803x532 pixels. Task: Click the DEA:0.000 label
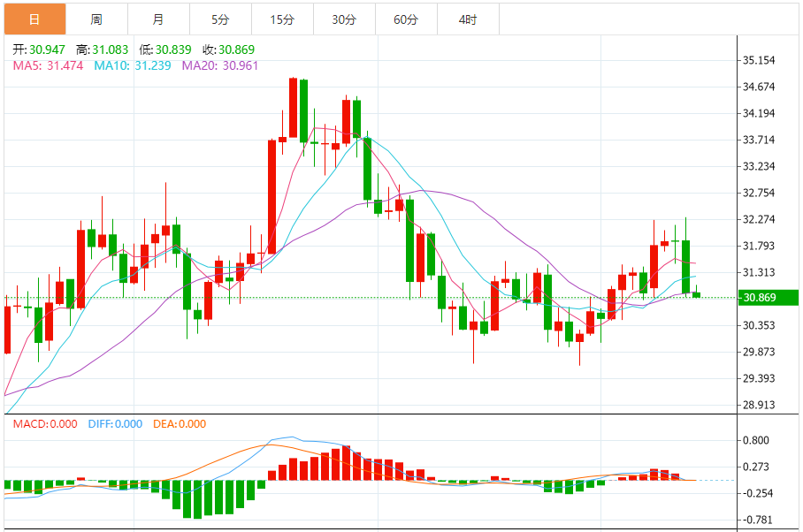(180, 423)
